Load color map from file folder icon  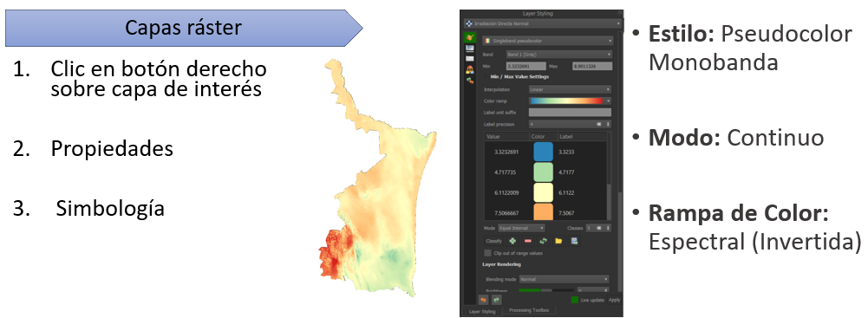[x=558, y=241]
